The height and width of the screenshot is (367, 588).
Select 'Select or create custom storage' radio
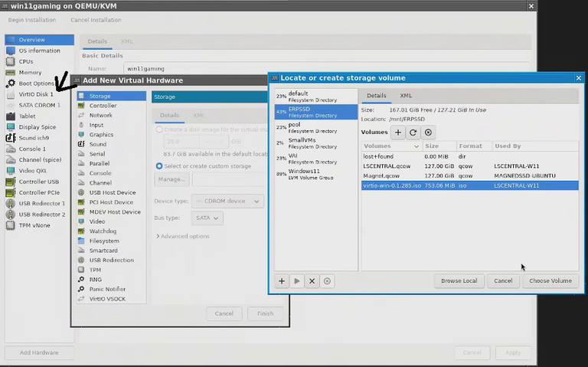coord(159,165)
